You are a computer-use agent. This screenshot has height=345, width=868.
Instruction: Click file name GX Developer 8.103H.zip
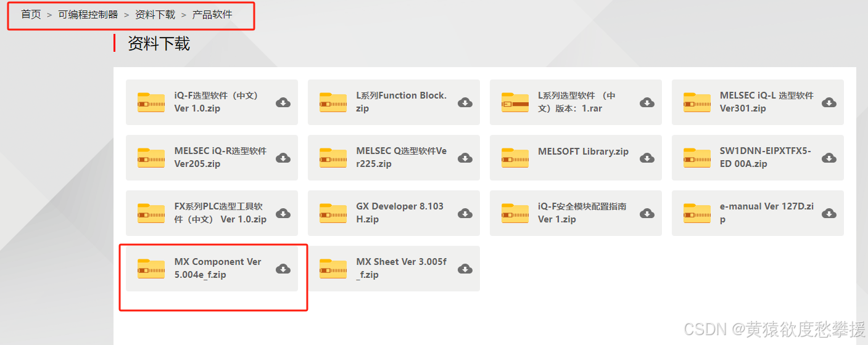point(400,213)
